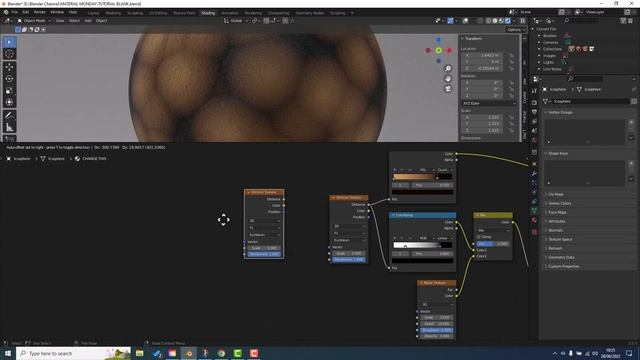Toggle viewport gizmo visibility button
Screen dimensions: 640x360
tap(450, 20)
